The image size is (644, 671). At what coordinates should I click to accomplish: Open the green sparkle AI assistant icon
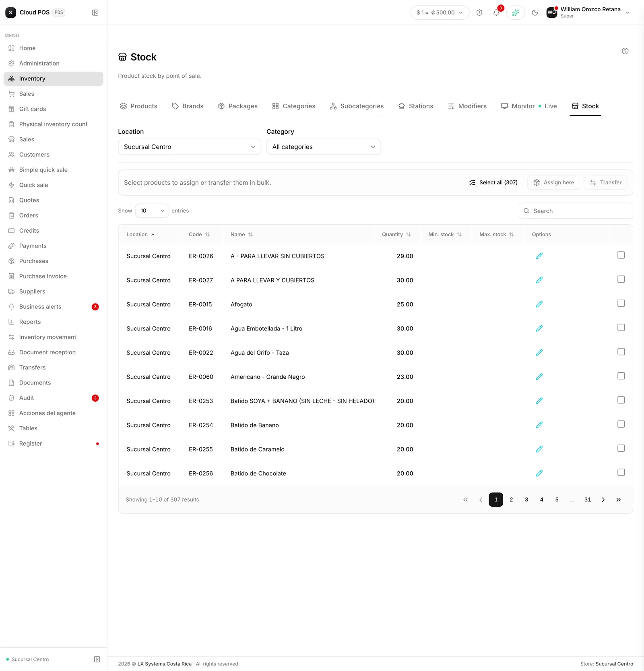516,12
